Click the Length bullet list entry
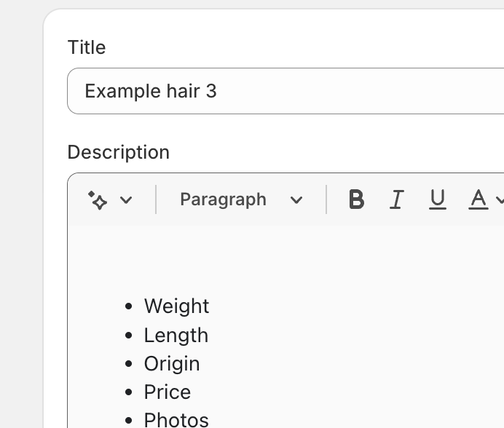The image size is (504, 428). click(176, 336)
